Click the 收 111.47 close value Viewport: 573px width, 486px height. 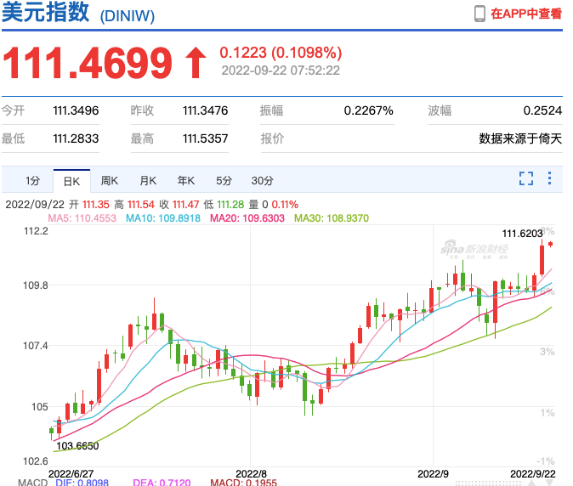pos(179,204)
